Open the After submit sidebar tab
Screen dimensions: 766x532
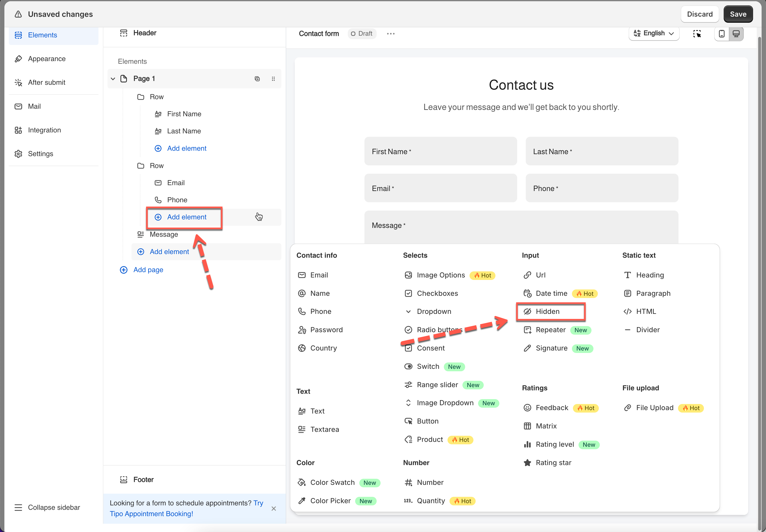[x=47, y=82]
